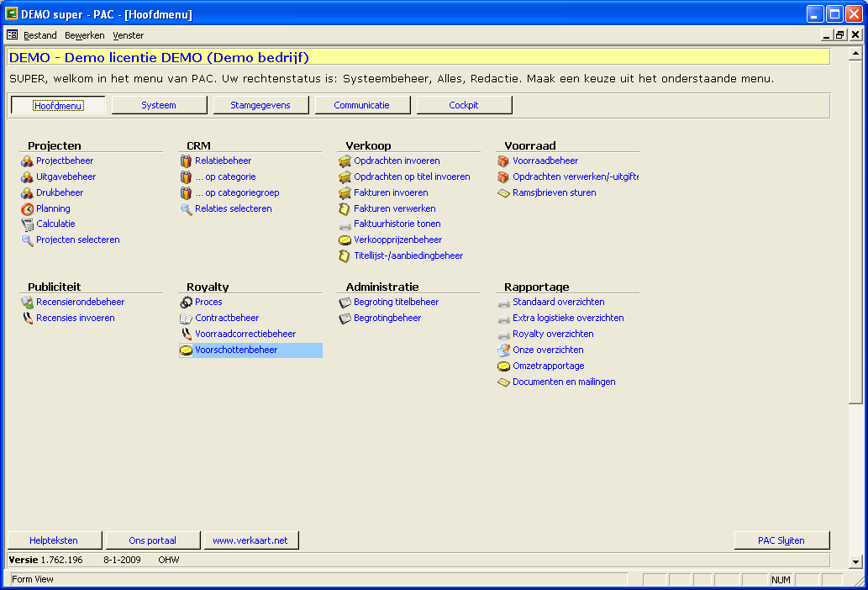Switch to the Stamgegevens tab
The height and width of the screenshot is (590, 868).
(260, 105)
